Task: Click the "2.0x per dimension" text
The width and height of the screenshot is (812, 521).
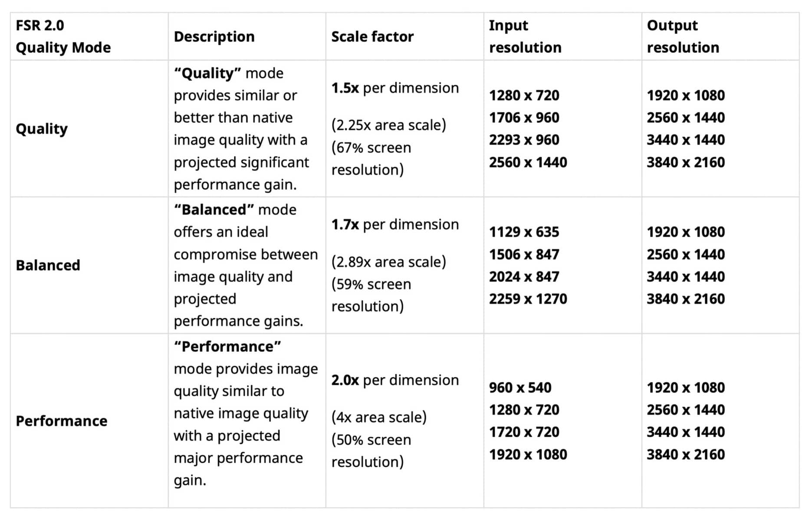Action: tap(395, 380)
